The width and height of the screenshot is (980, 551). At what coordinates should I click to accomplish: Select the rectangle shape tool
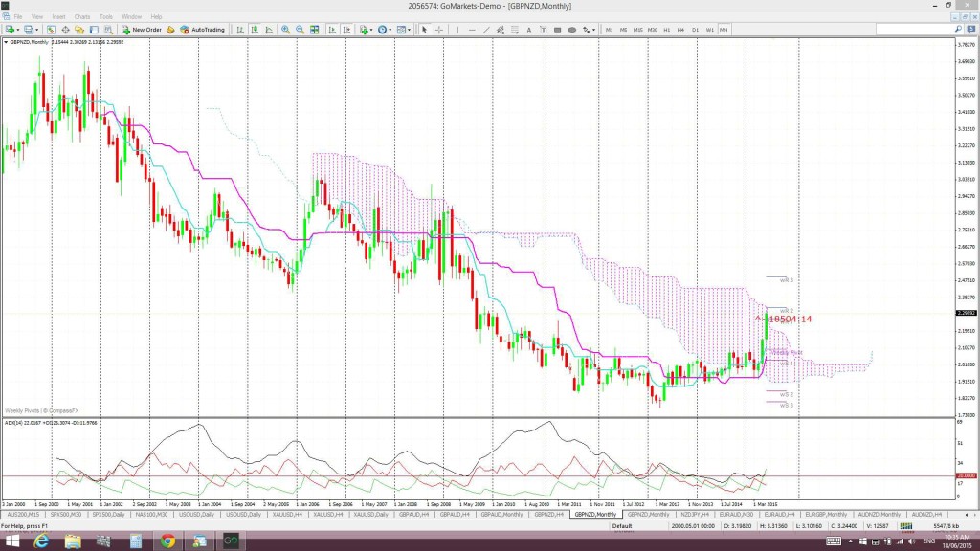coord(558,30)
